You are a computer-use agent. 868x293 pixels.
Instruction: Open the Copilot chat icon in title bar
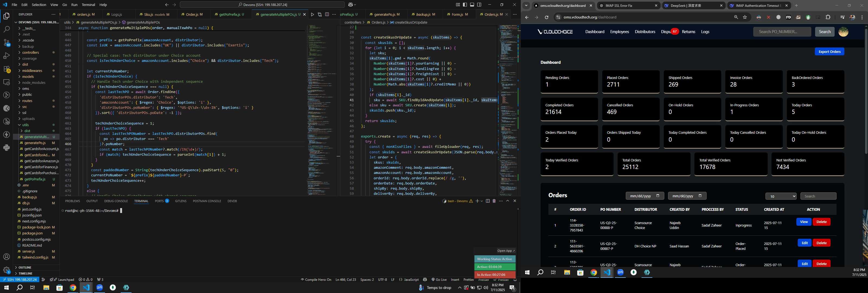click(350, 5)
